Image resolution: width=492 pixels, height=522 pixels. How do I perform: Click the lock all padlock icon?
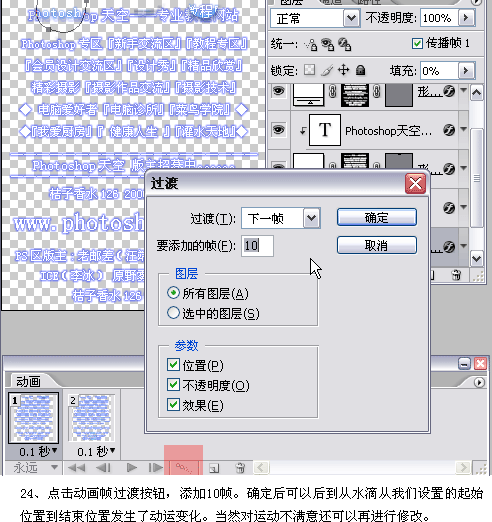tap(360, 70)
